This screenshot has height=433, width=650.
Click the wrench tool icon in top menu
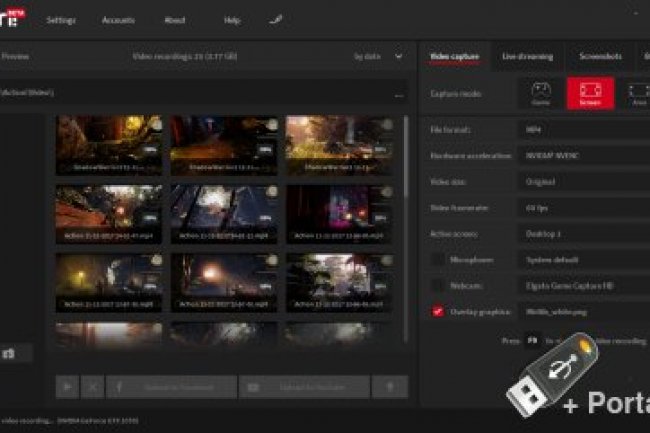276,19
